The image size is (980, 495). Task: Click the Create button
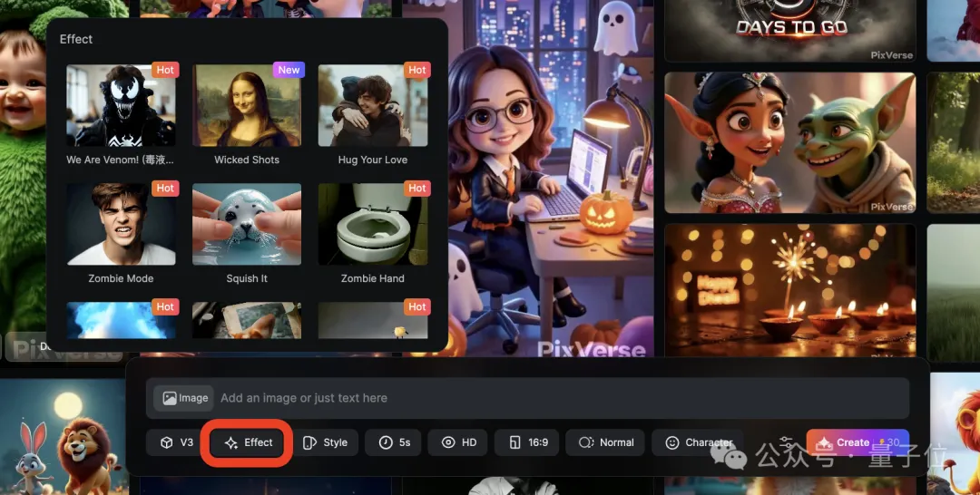pyautogui.click(x=857, y=442)
